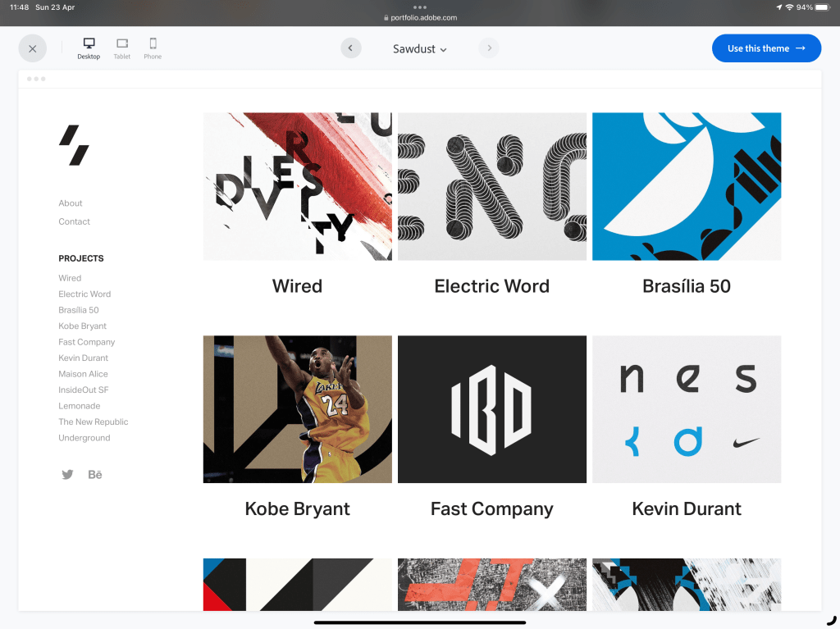Open the About page link
This screenshot has width=840, height=629.
pos(71,203)
